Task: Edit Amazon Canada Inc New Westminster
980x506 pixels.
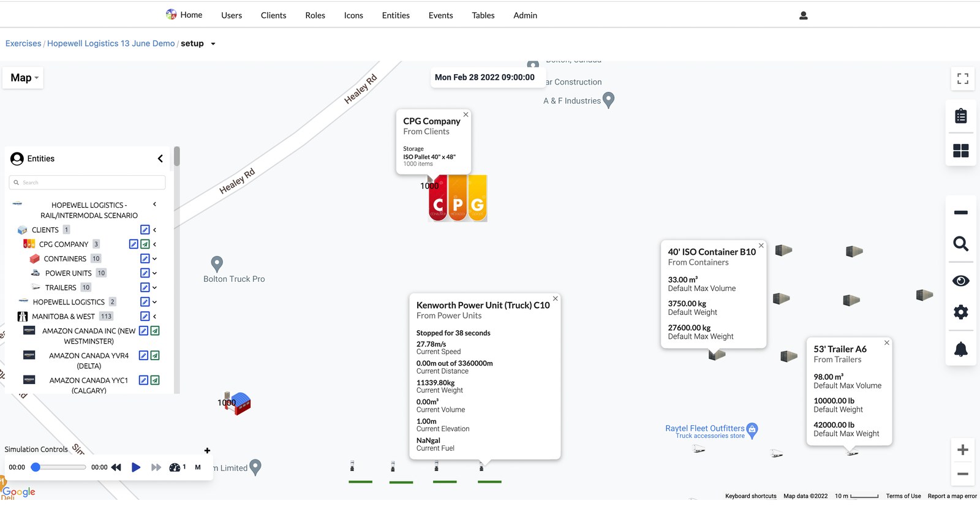Action: [x=143, y=331]
